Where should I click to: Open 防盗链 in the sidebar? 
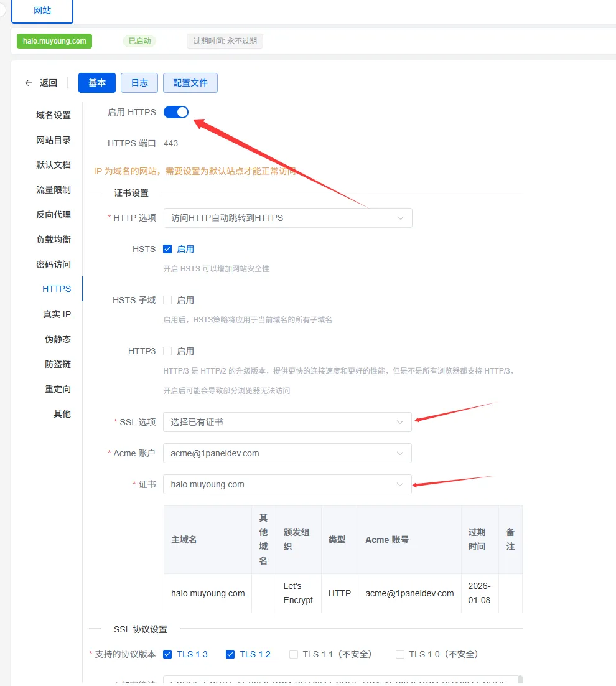[58, 364]
